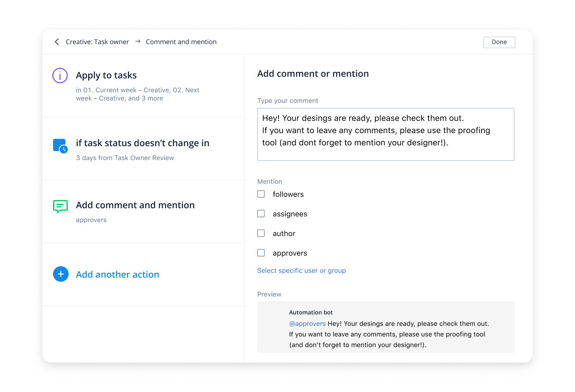This screenshot has height=392, width=575.
Task: Open the Add comment and mention step
Action: coord(135,205)
